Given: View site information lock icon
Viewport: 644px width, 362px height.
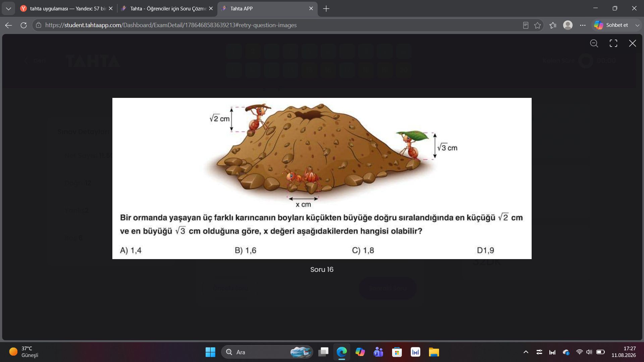Looking at the screenshot, I should click(x=39, y=25).
